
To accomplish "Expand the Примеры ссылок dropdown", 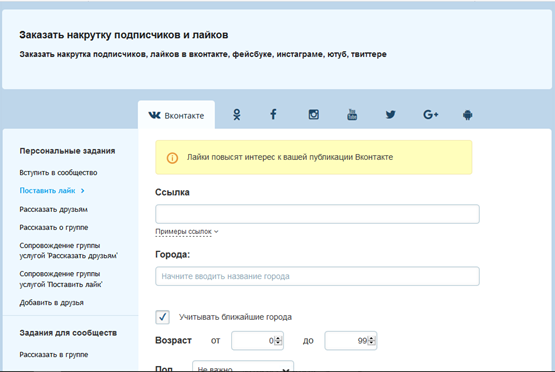I will click(x=187, y=231).
